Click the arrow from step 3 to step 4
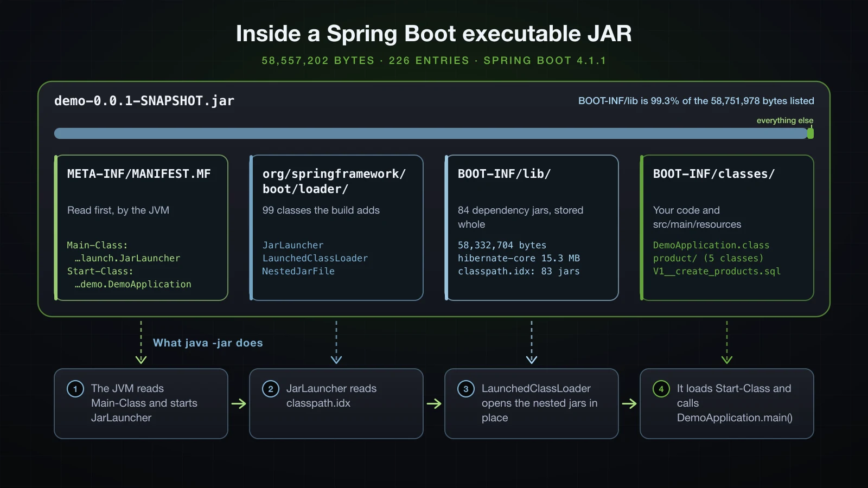 (629, 403)
